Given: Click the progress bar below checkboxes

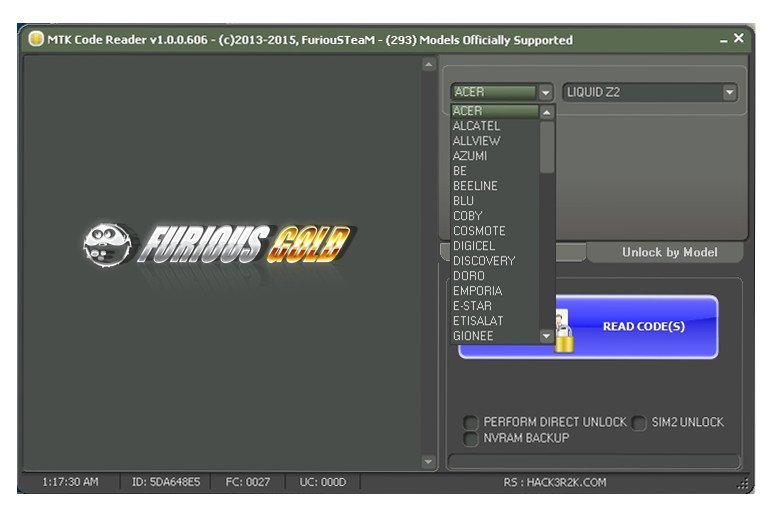Looking at the screenshot, I should coord(594,462).
